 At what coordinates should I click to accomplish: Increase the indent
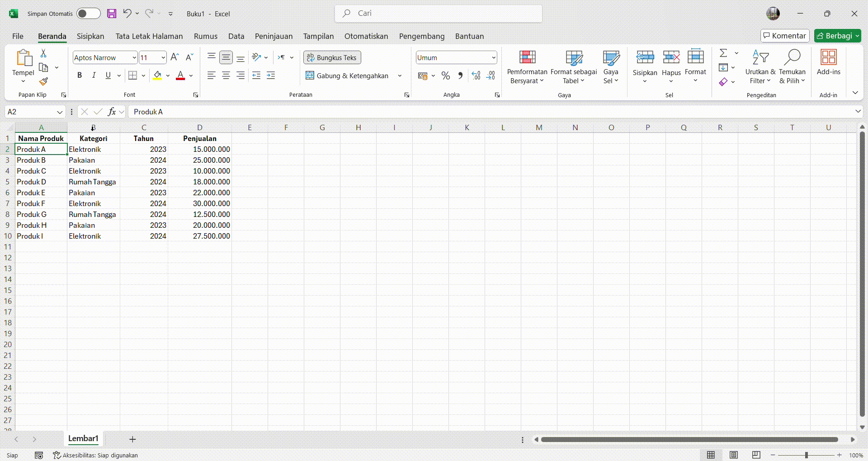pos(271,75)
